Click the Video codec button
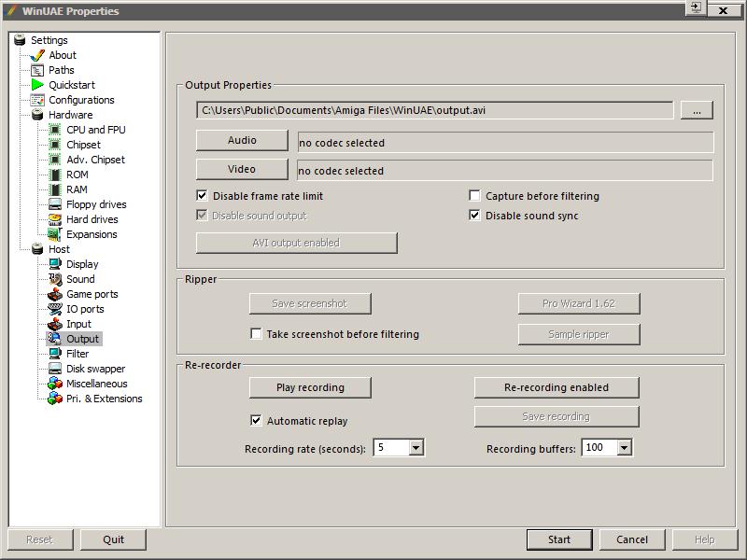Screen dimensions: 747x560 pyautogui.click(x=242, y=169)
